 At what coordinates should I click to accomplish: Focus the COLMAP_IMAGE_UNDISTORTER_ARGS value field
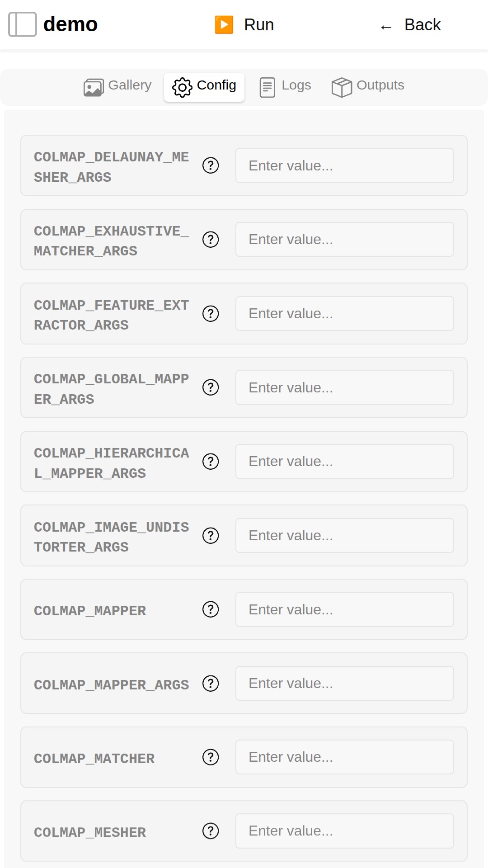tap(345, 536)
